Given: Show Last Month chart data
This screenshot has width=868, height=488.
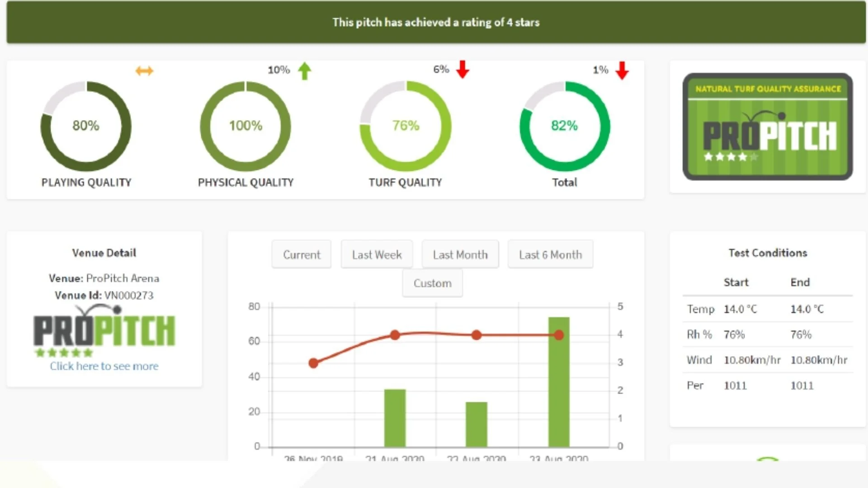Looking at the screenshot, I should [x=460, y=255].
